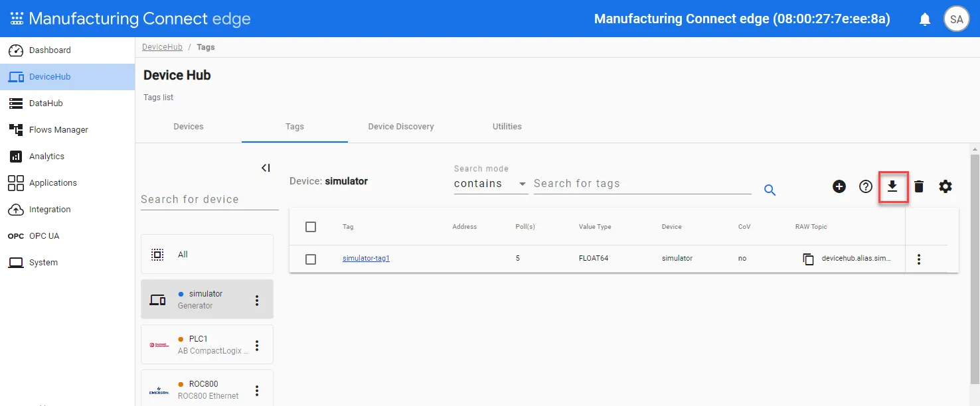Open Integration in the sidebar

pyautogui.click(x=67, y=210)
